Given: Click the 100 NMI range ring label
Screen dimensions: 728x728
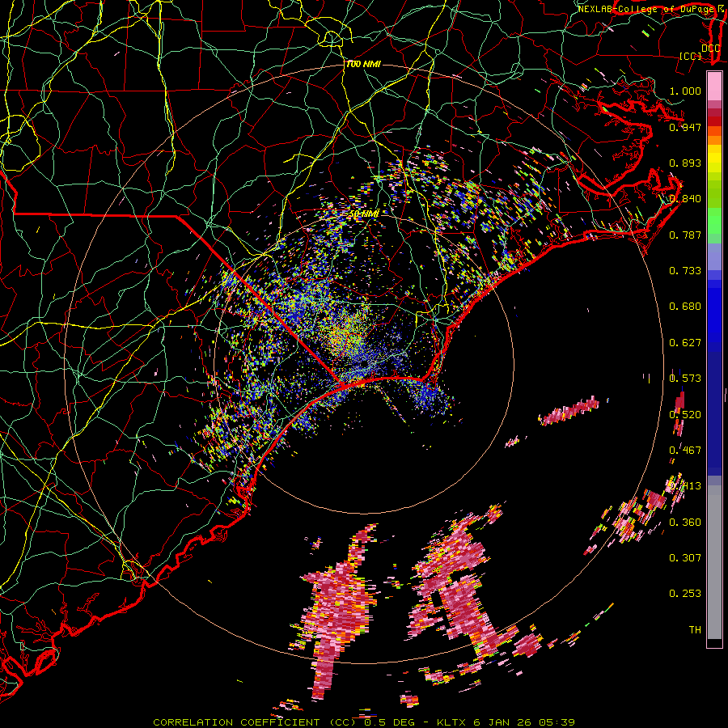Looking at the screenshot, I should pyautogui.click(x=363, y=64).
